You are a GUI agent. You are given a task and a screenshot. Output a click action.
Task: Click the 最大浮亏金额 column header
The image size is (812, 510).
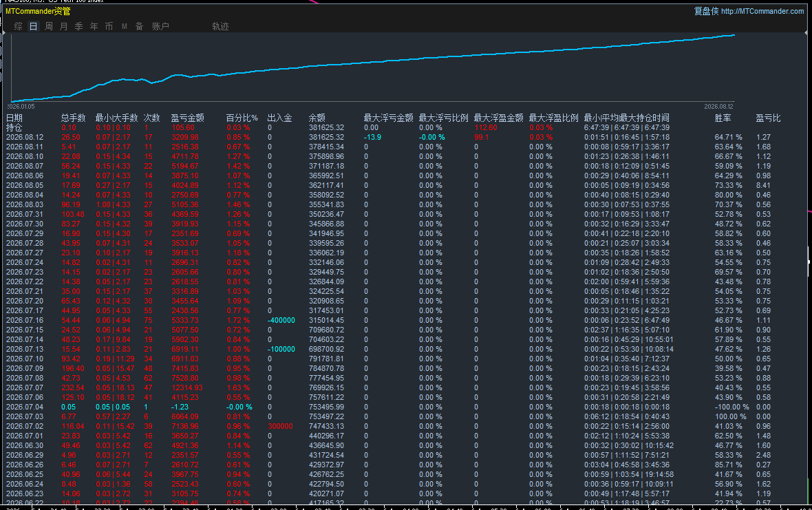point(388,118)
